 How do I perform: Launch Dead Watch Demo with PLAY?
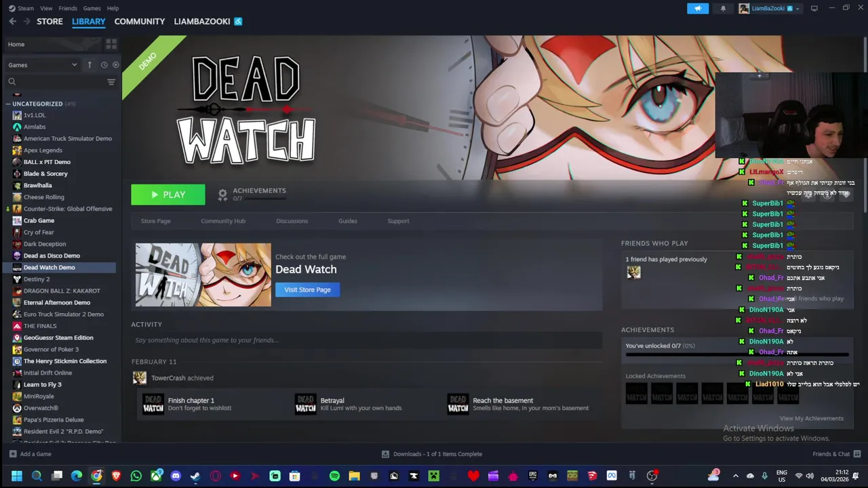click(168, 195)
